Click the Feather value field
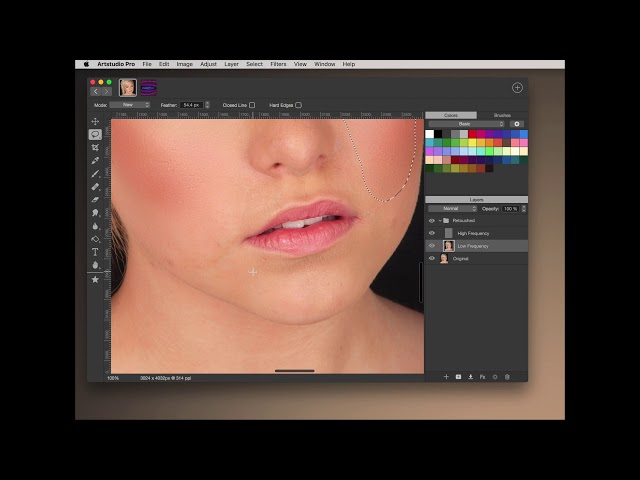Screen dimensions: 640x480 [x=191, y=105]
